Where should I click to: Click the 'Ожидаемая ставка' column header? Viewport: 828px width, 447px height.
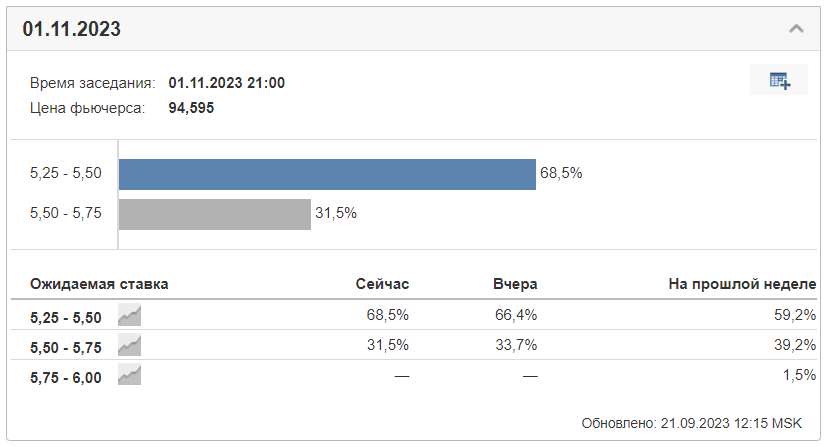coord(99,284)
